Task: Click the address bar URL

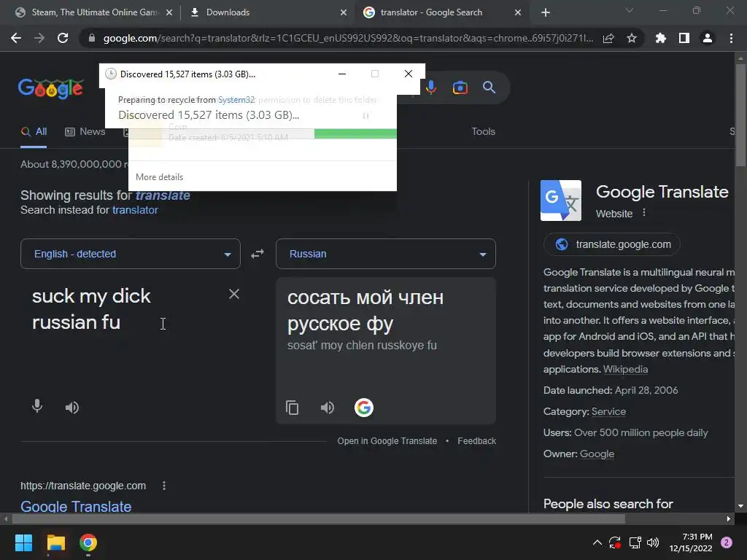Action: [x=348, y=38]
